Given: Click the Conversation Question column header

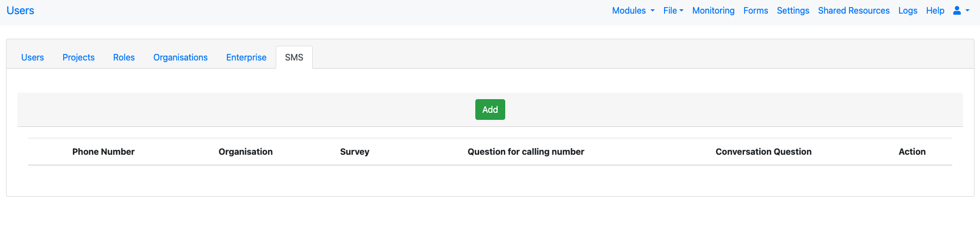Looking at the screenshot, I should pos(763,151).
